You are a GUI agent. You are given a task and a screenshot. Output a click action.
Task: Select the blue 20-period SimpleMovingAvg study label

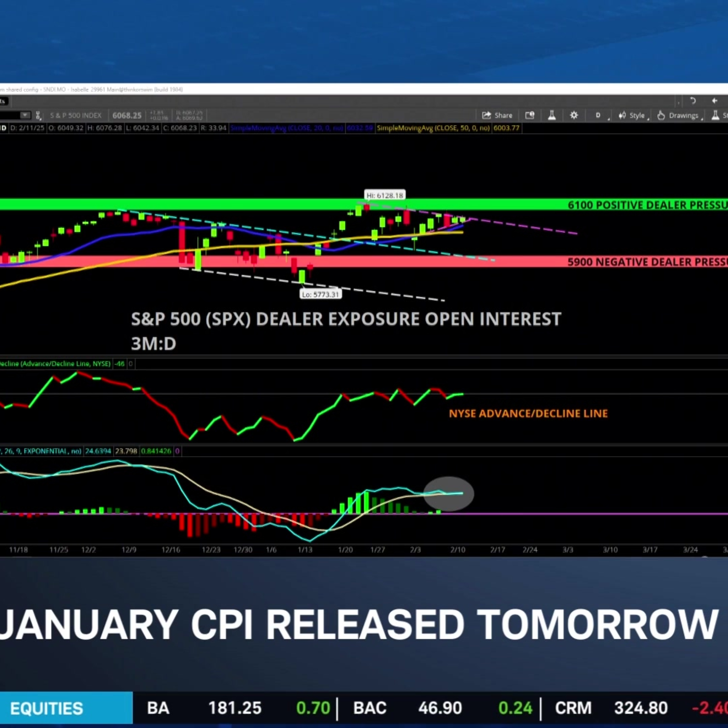(287, 128)
